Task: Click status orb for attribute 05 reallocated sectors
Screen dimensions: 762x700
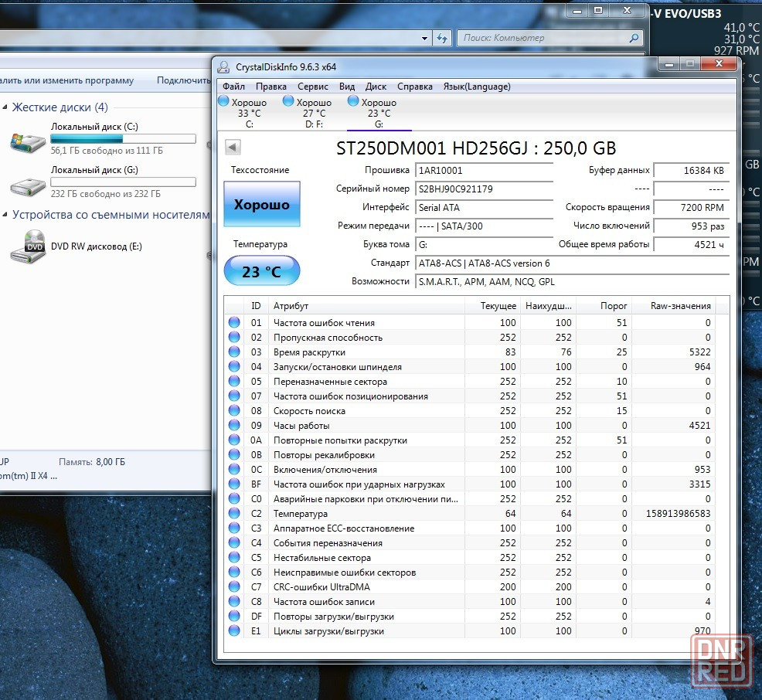Action: tap(234, 382)
